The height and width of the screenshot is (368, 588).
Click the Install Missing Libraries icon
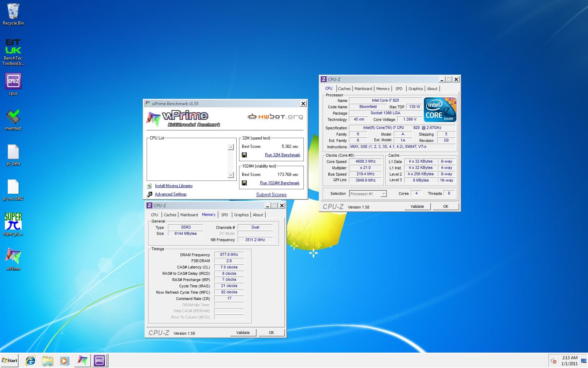tap(149, 186)
